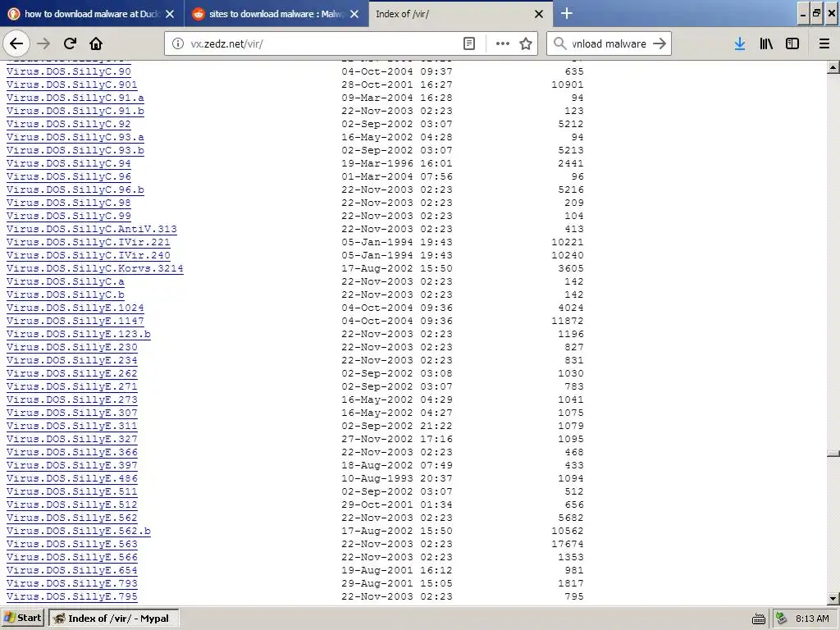This screenshot has height=630, width=840.
Task: Open Virus.DOS.SillyE.327 link
Action: pos(72,439)
